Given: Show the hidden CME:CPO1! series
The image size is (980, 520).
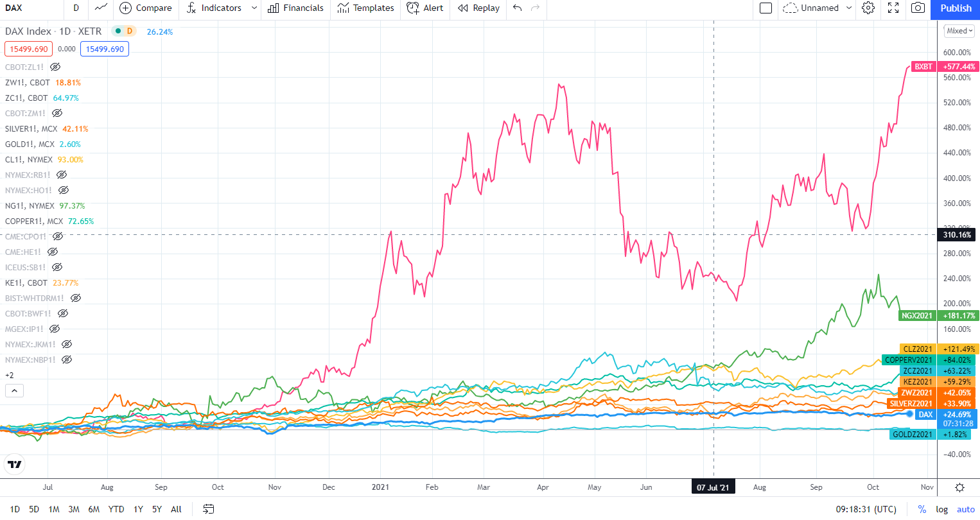Looking at the screenshot, I should point(58,236).
